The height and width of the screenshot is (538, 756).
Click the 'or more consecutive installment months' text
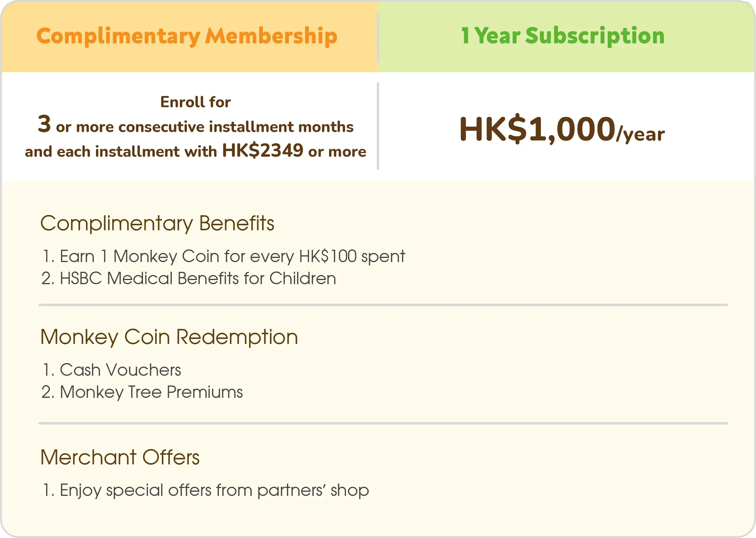pos(205,127)
